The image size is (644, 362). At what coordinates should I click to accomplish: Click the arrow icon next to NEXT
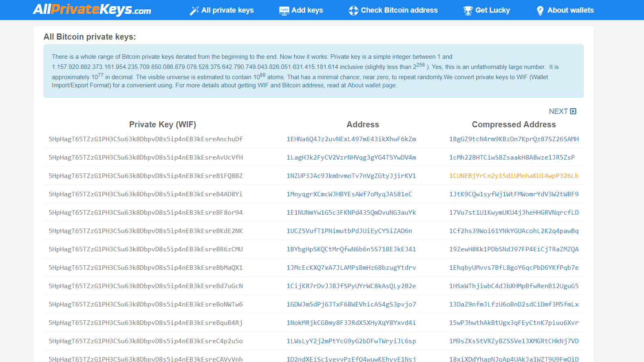tap(573, 111)
